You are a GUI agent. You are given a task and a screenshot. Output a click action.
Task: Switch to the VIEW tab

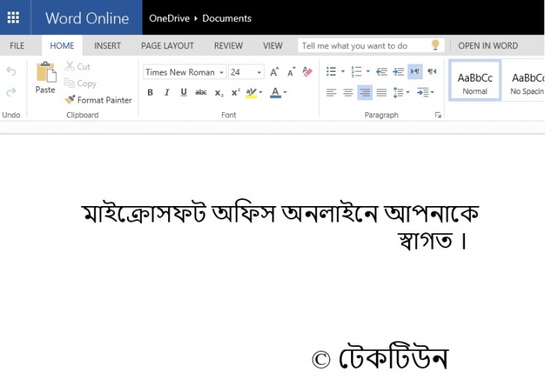[x=272, y=45]
